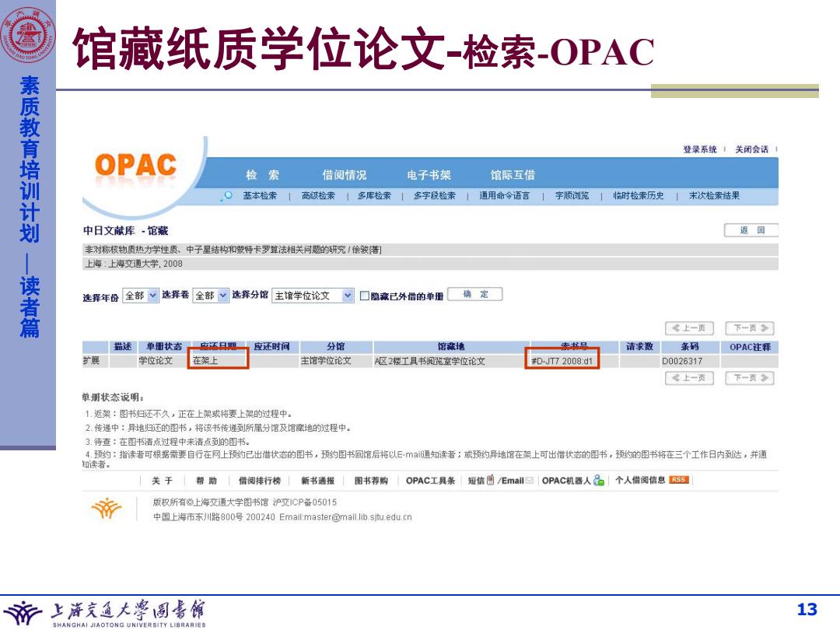840x630 pixels.
Task: Click the SMS phone icon next to 短信
Action: tap(490, 481)
